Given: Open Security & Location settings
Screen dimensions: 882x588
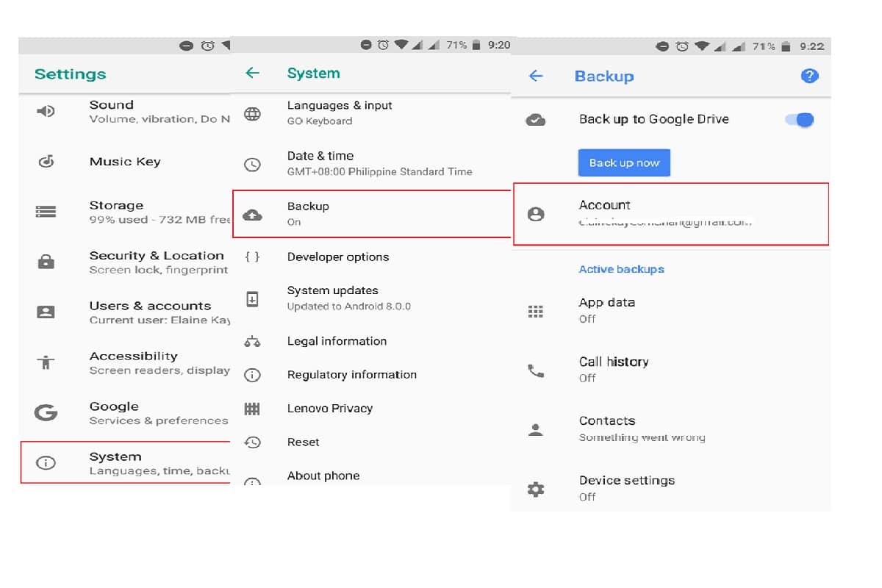Looking at the screenshot, I should pyautogui.click(x=124, y=262).
